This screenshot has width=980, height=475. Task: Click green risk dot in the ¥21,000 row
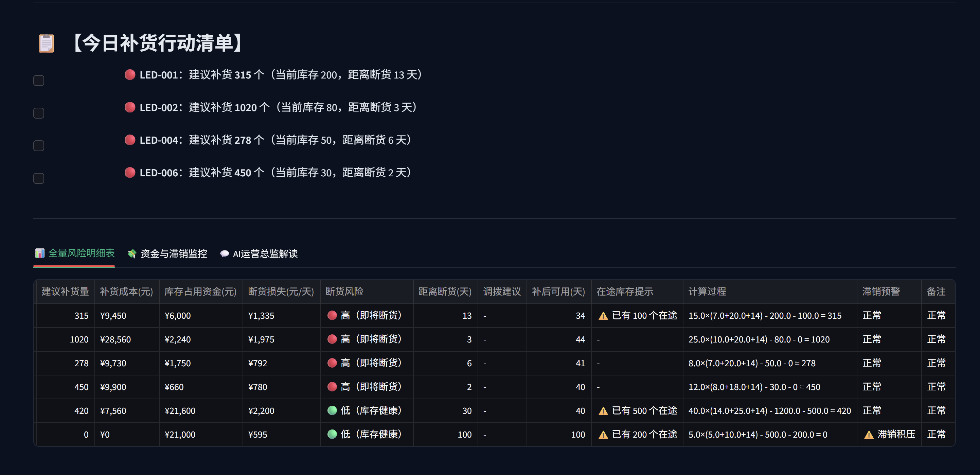pos(332,434)
